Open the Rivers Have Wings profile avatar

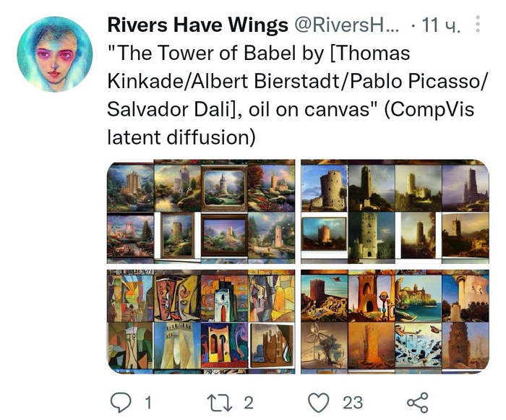click(x=54, y=54)
